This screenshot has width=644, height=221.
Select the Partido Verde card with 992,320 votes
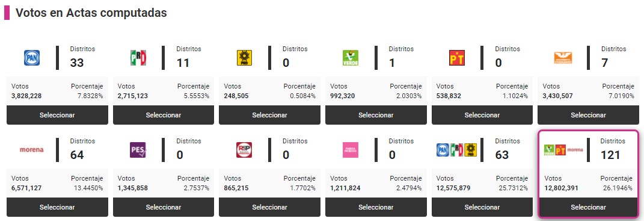click(x=376, y=115)
